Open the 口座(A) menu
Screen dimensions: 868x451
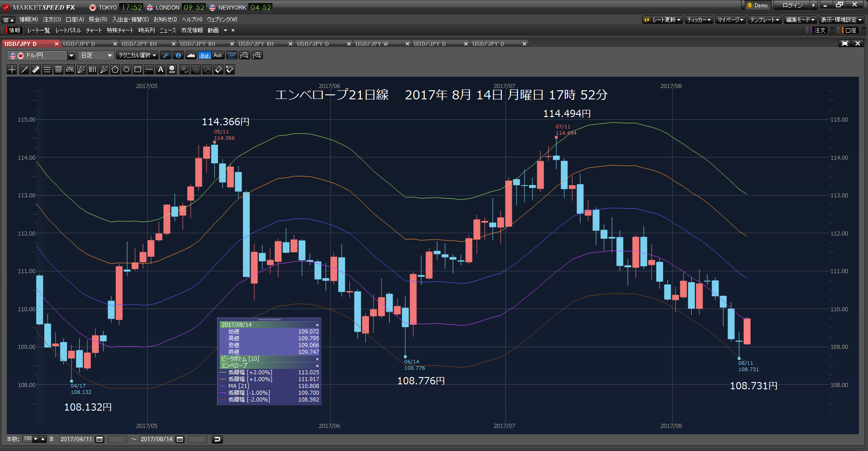point(75,20)
